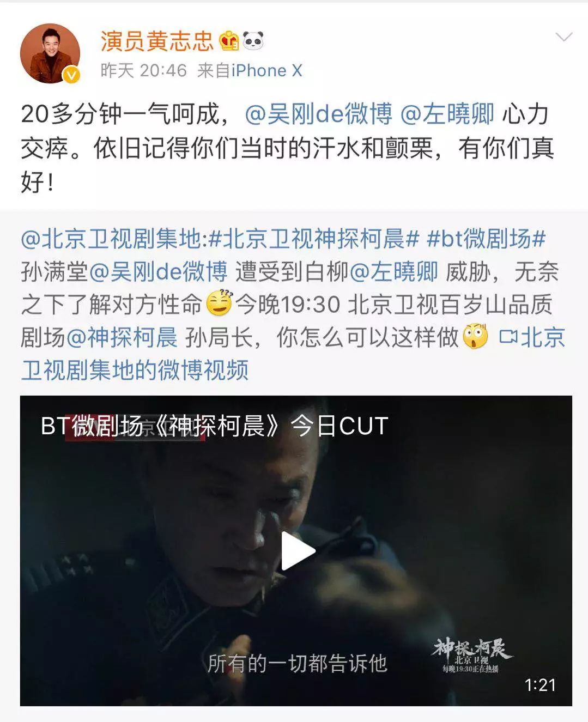This screenshot has height=722, width=588.
Task: Tap the orange verified badge on avatar
Action: click(x=71, y=75)
